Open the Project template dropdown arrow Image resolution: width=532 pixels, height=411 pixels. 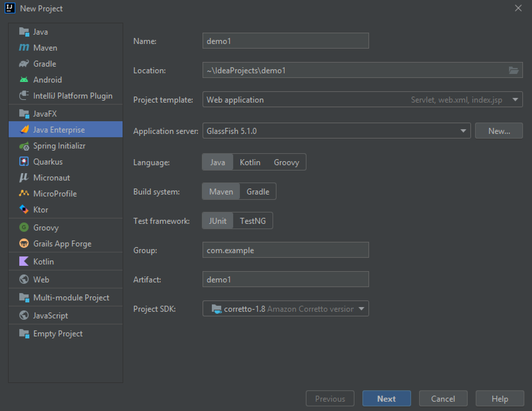[515, 100]
